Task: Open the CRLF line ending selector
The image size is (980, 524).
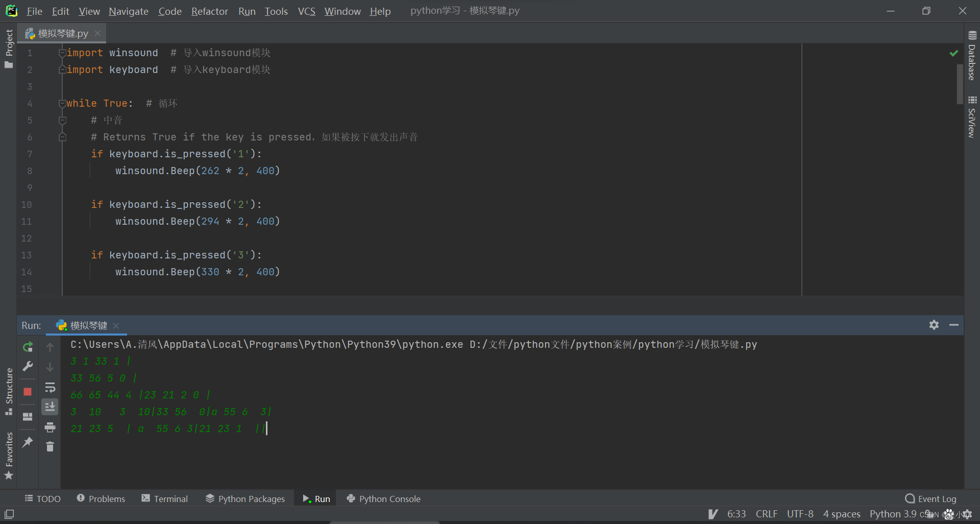Action: (x=767, y=514)
